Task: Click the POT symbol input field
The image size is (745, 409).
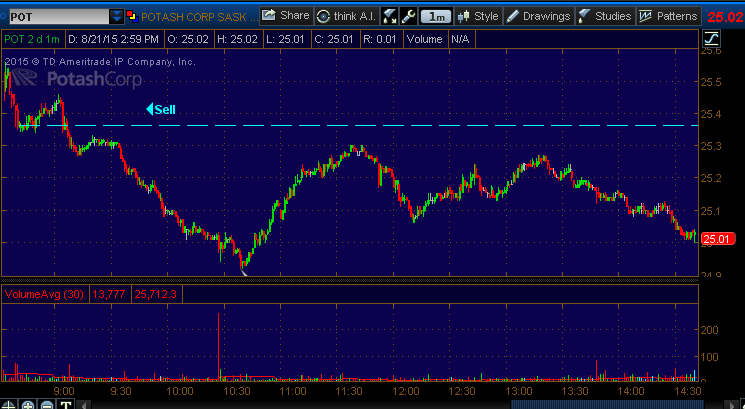Action: [55, 17]
